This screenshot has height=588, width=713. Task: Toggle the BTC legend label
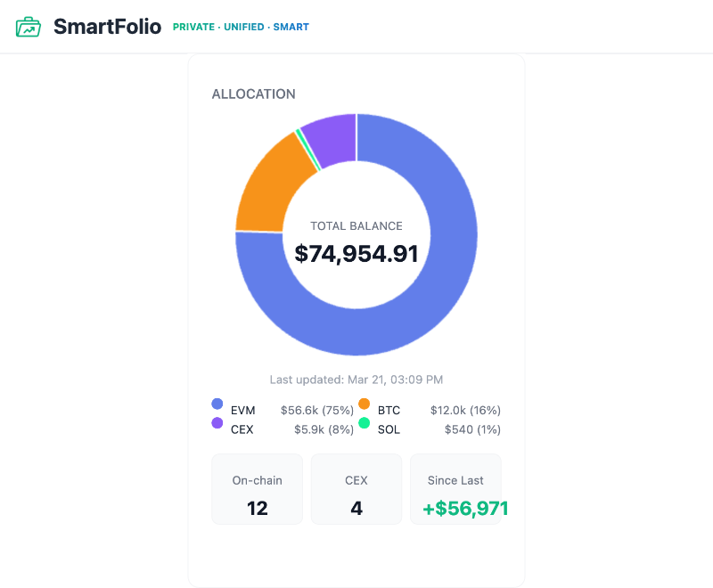pos(389,411)
